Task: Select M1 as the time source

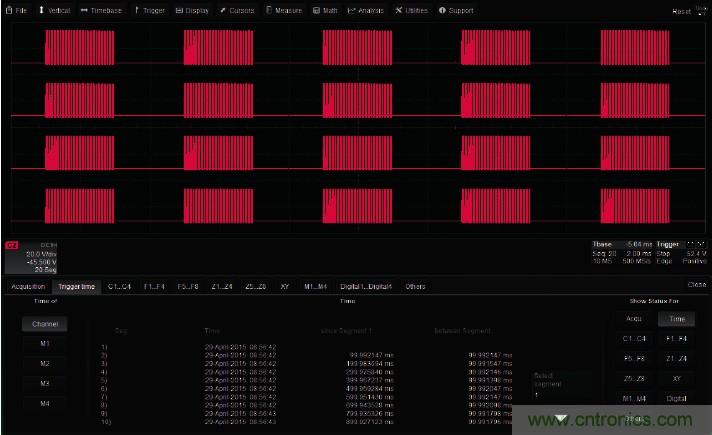Action: pos(45,343)
